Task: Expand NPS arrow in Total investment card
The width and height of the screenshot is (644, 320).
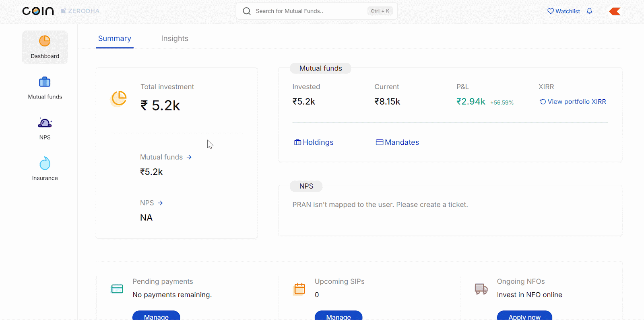Action: [x=160, y=203]
